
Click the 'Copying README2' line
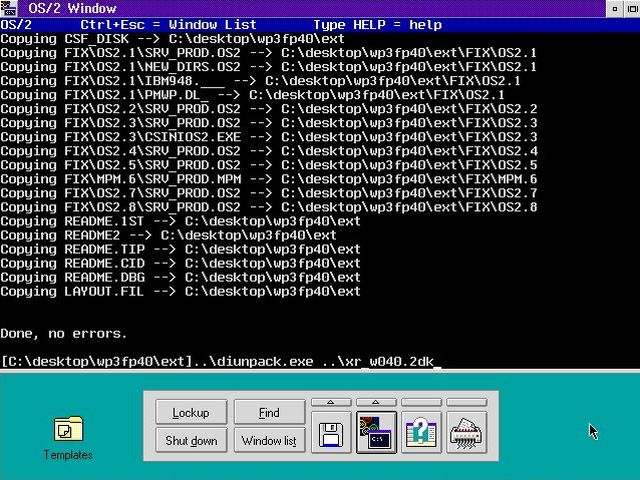[x=168, y=235]
